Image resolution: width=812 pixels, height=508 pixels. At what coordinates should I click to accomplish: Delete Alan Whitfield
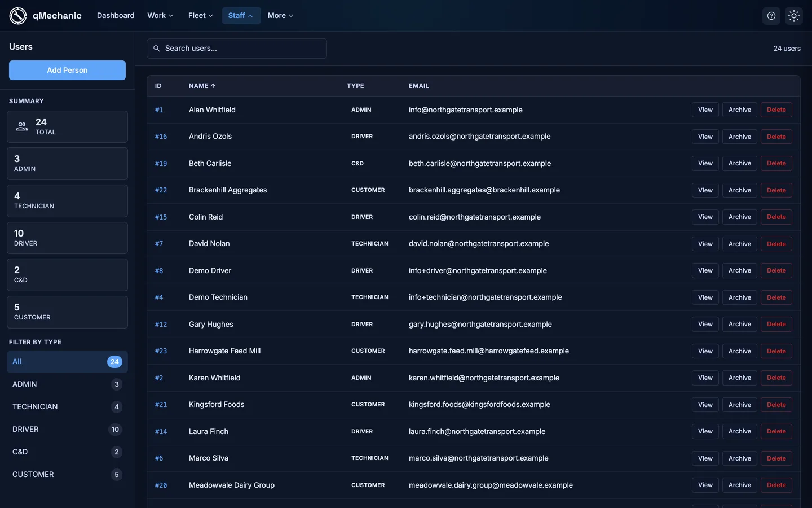click(x=776, y=110)
